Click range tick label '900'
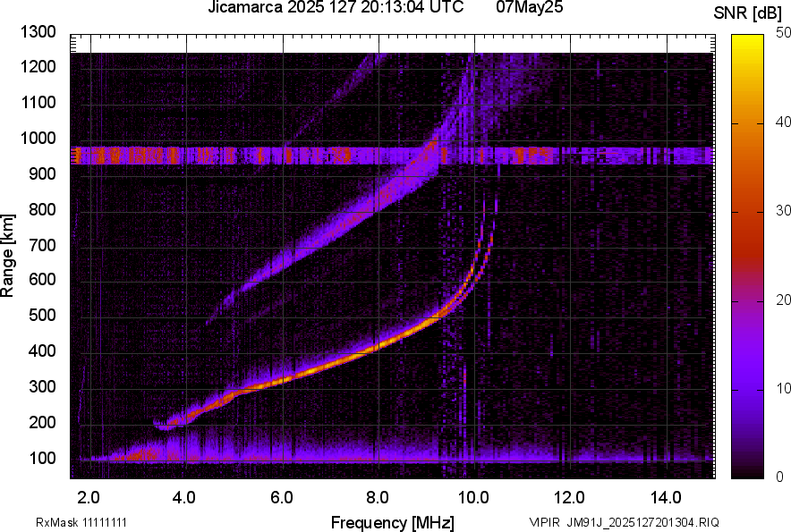Image resolution: width=791 pixels, height=532 pixels. tap(42, 174)
